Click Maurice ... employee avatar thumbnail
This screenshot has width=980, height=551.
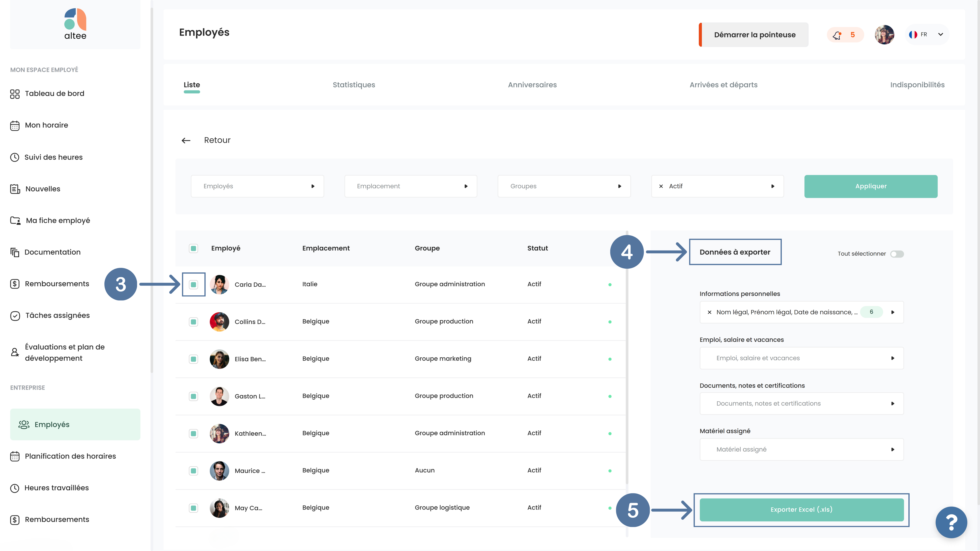[220, 471]
